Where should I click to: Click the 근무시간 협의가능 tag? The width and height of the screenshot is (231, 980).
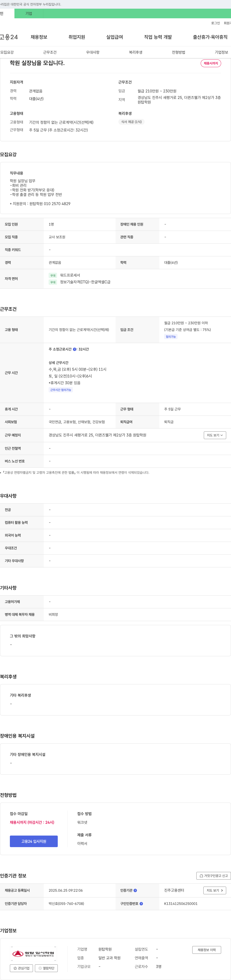pos(61,390)
